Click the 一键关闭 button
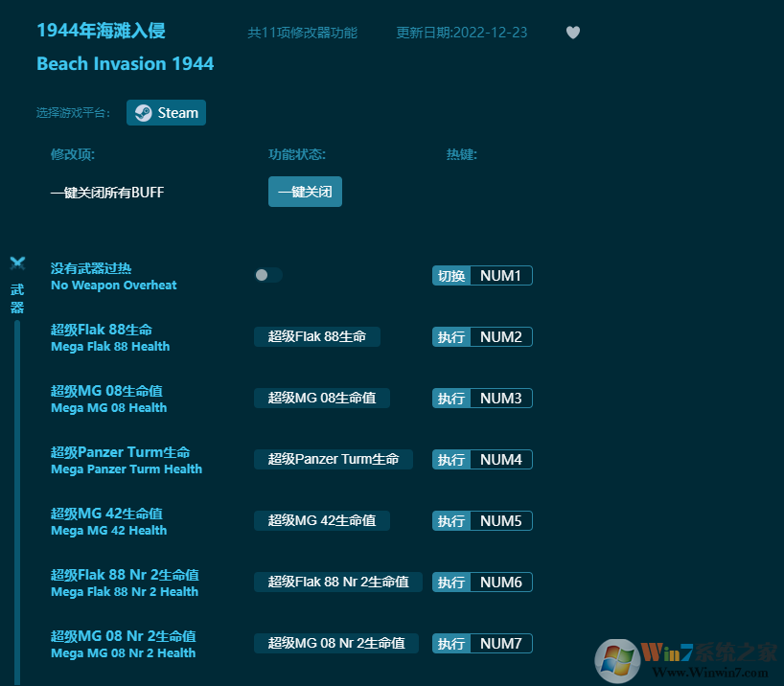 [x=305, y=192]
